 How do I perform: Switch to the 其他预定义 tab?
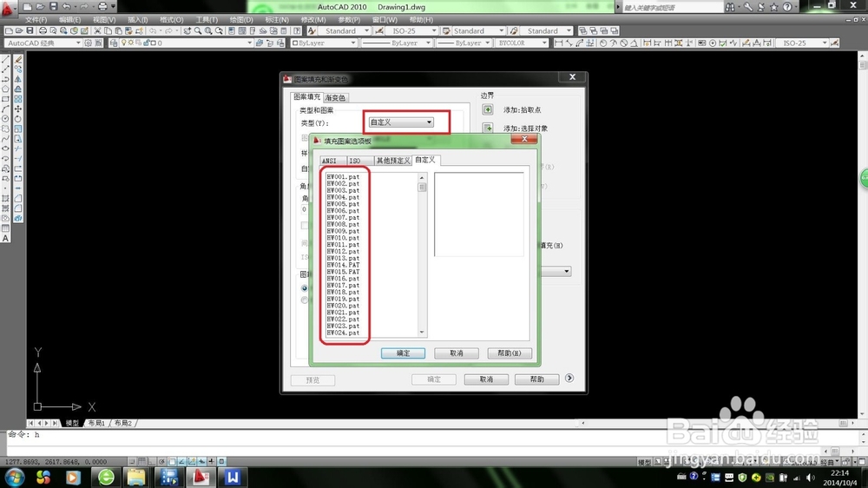393,161
